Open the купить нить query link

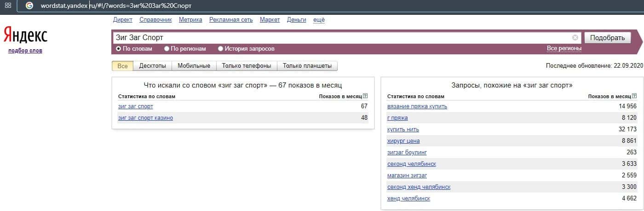pyautogui.click(x=403, y=129)
